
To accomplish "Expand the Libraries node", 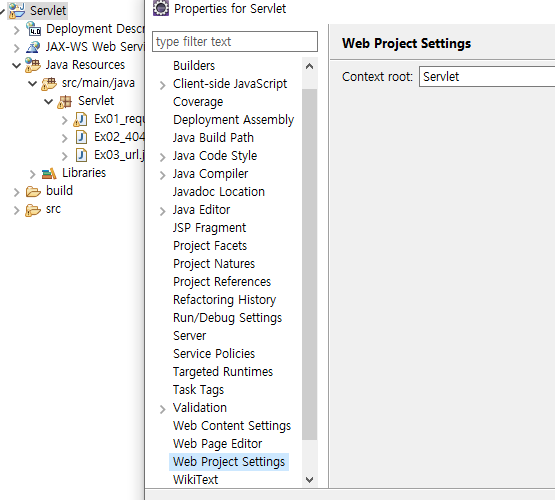I will (33, 174).
